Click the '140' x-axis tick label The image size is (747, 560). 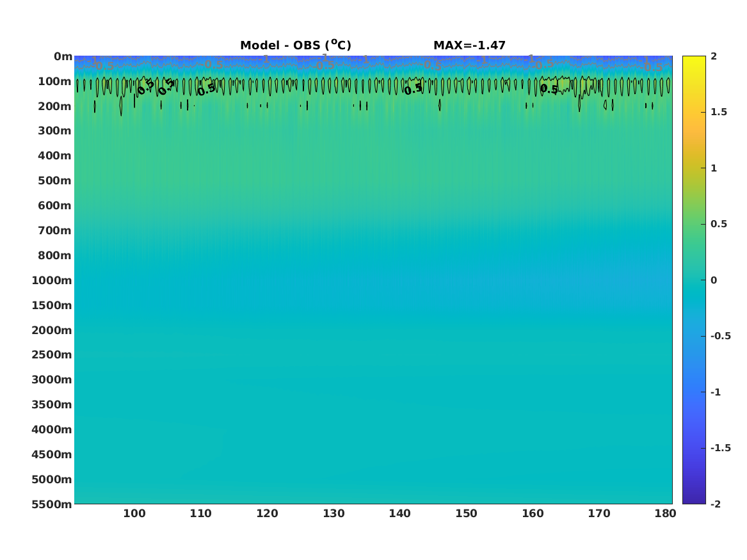[399, 514]
